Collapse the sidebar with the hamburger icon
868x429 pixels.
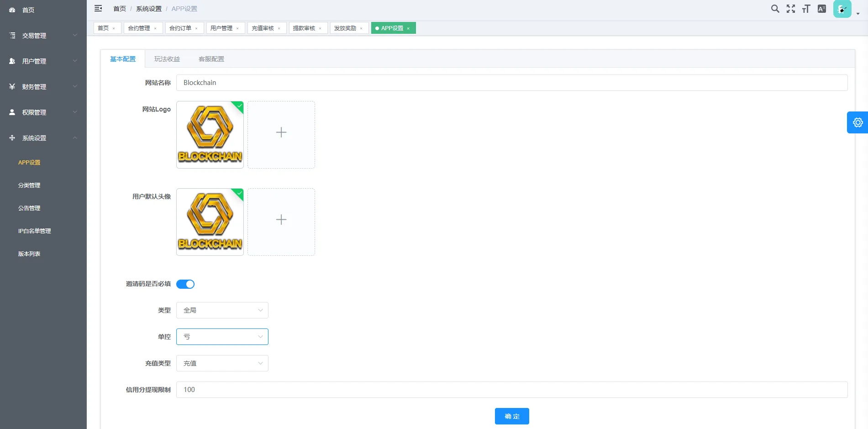click(98, 8)
